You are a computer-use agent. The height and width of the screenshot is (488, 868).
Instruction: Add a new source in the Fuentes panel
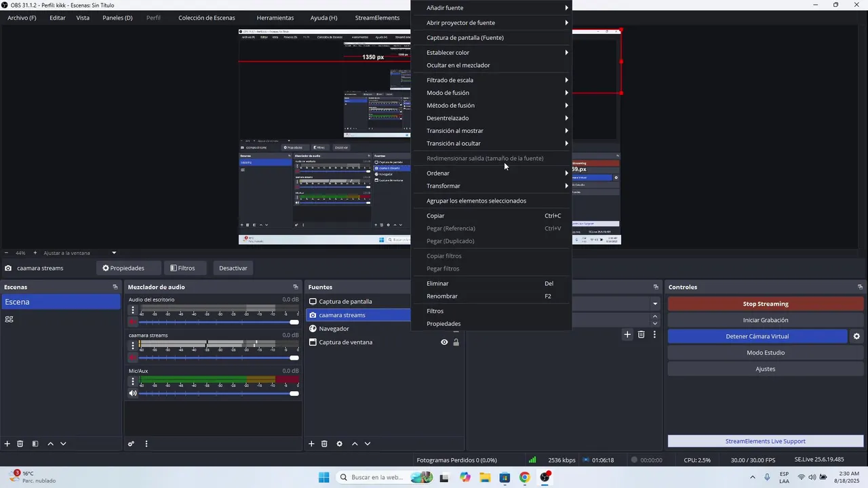311,444
